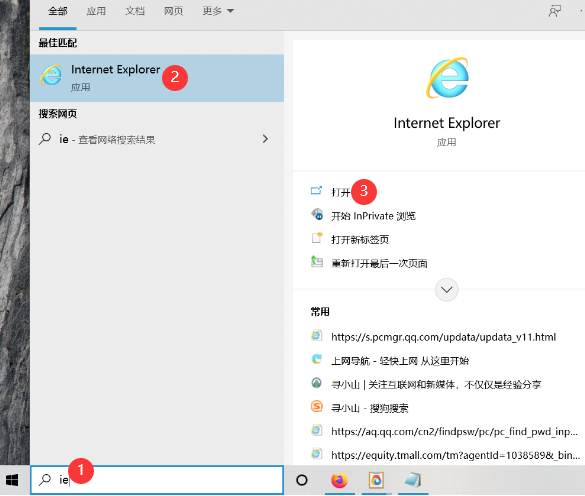Click the search magnifier in taskbar box
This screenshot has height=496, width=585.
click(x=45, y=480)
